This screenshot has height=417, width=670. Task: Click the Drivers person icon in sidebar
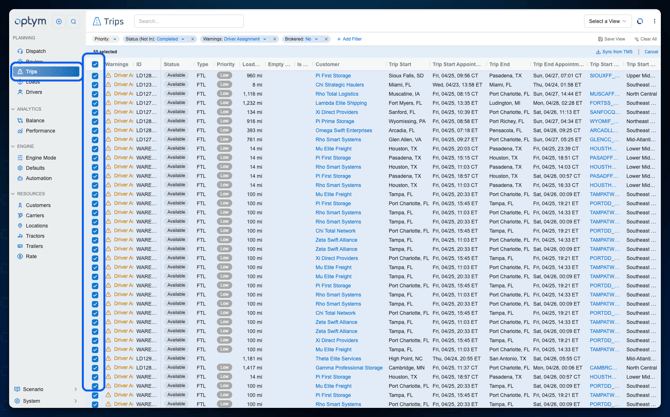coord(20,92)
